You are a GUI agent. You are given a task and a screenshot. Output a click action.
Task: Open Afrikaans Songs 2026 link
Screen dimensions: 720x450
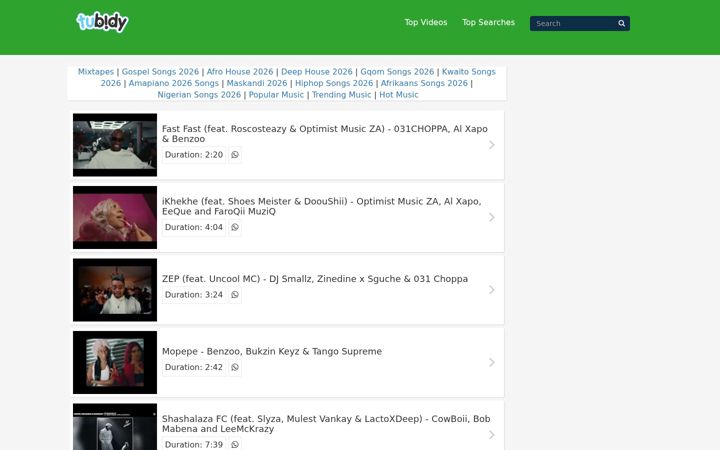click(424, 83)
